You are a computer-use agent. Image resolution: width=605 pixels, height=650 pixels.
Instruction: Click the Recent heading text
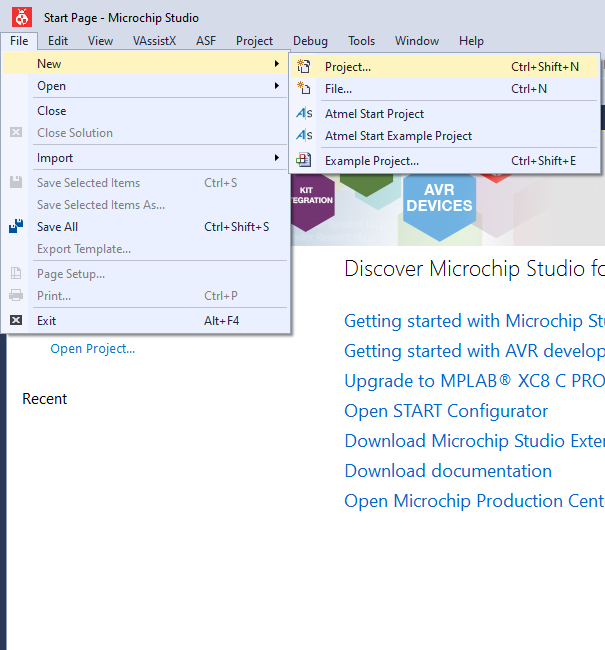point(44,398)
